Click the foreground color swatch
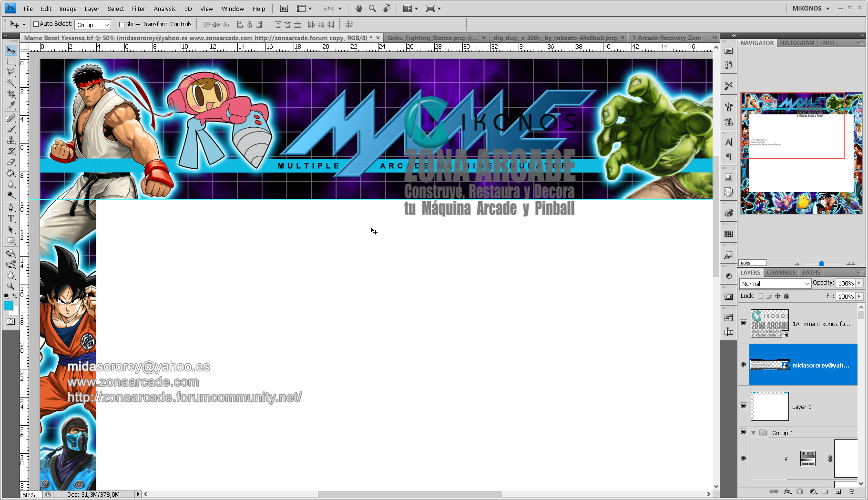Image resolution: width=868 pixels, height=500 pixels. coord(9,306)
